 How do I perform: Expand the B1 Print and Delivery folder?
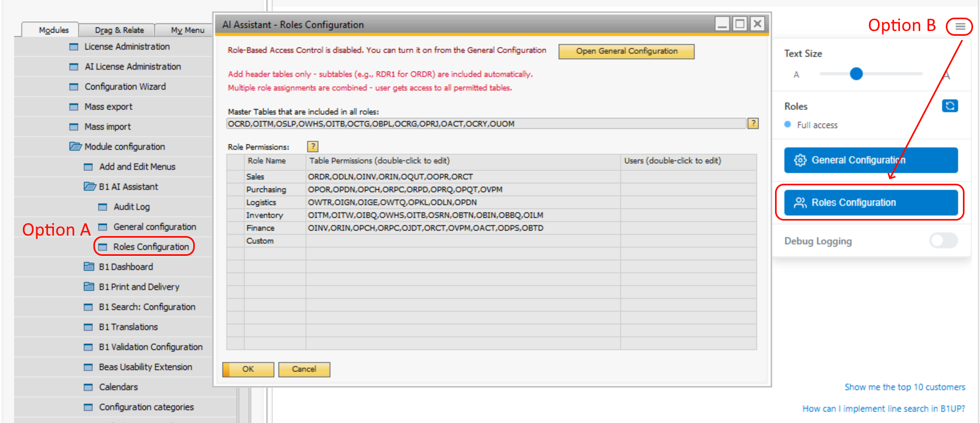(x=89, y=287)
